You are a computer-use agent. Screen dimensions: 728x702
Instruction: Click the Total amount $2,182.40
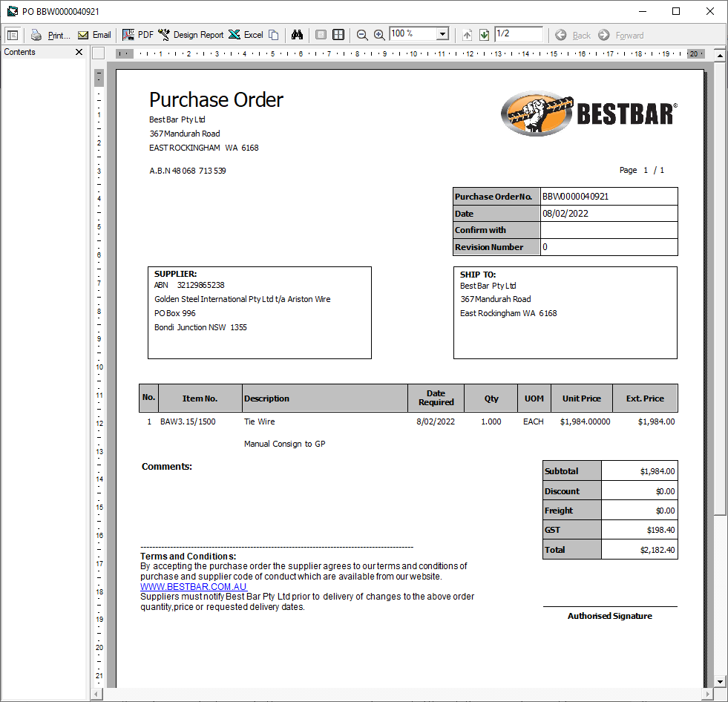[x=658, y=550]
